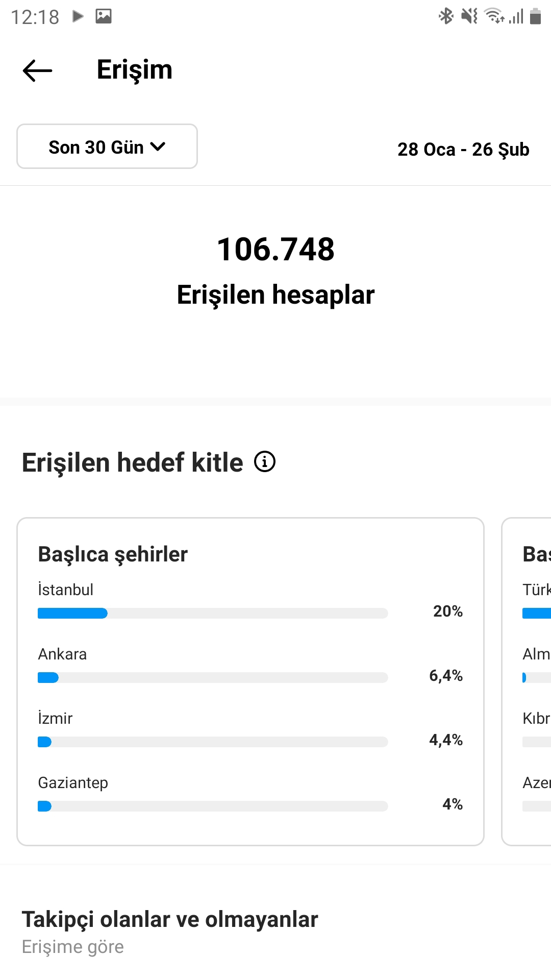This screenshot has width=551, height=980.
Task: Tap the Erişim page title
Action: click(x=135, y=70)
